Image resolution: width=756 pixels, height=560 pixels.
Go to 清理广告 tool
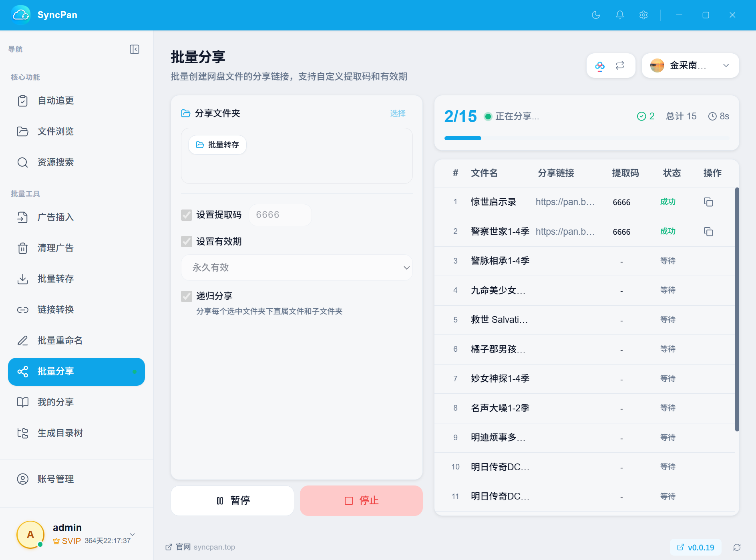point(76,248)
